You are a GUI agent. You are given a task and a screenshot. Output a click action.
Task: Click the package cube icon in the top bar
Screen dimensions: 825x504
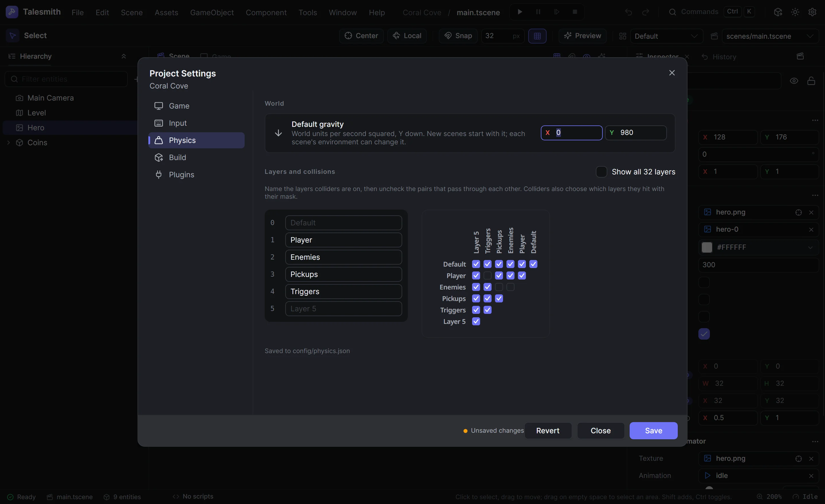click(778, 12)
